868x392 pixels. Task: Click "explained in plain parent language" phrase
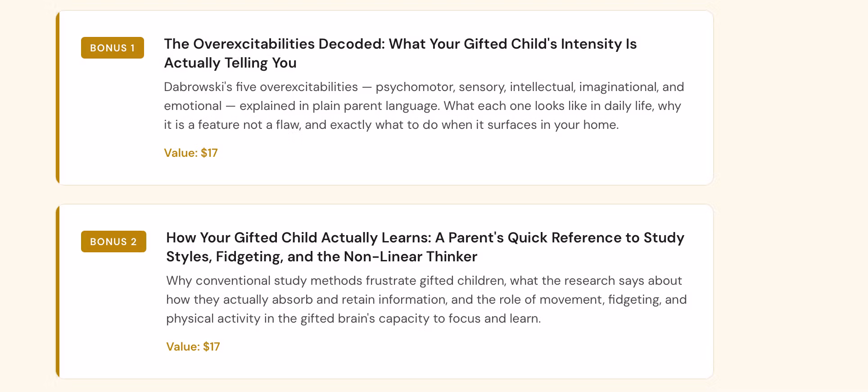tap(339, 106)
